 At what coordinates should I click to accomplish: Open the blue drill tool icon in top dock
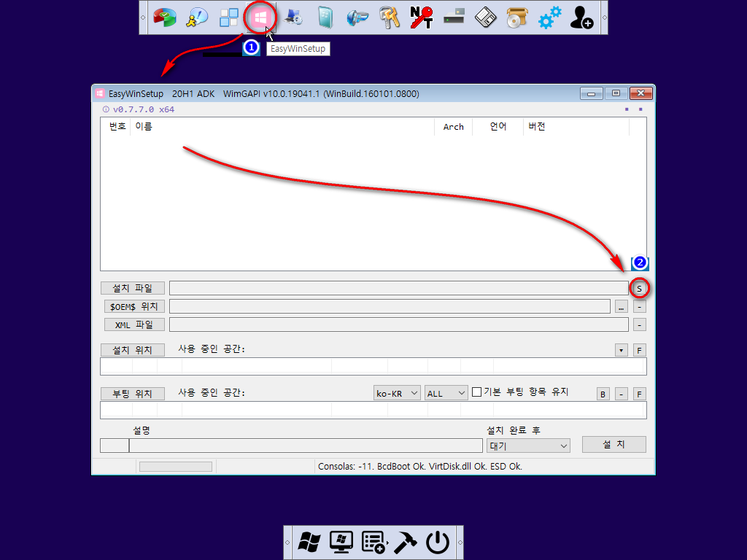[x=357, y=17]
